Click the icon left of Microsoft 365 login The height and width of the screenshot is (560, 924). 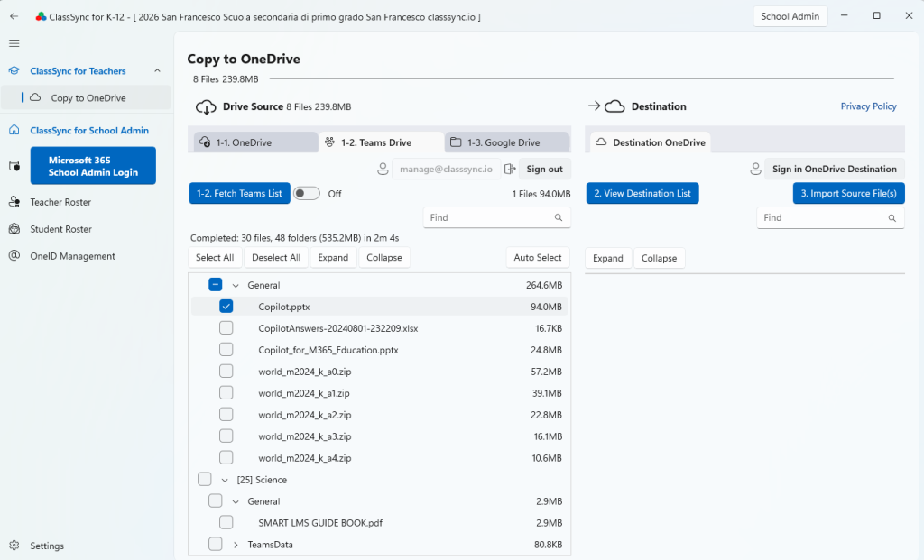pos(14,165)
